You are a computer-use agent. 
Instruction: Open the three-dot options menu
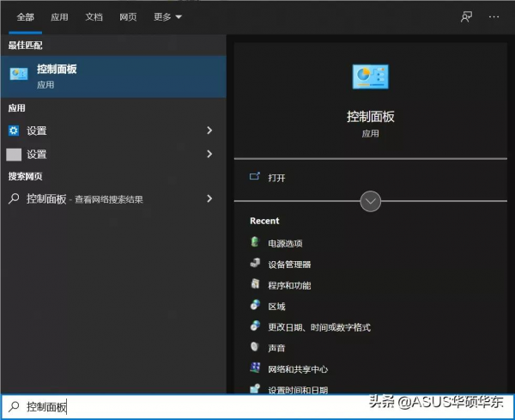pos(494,17)
